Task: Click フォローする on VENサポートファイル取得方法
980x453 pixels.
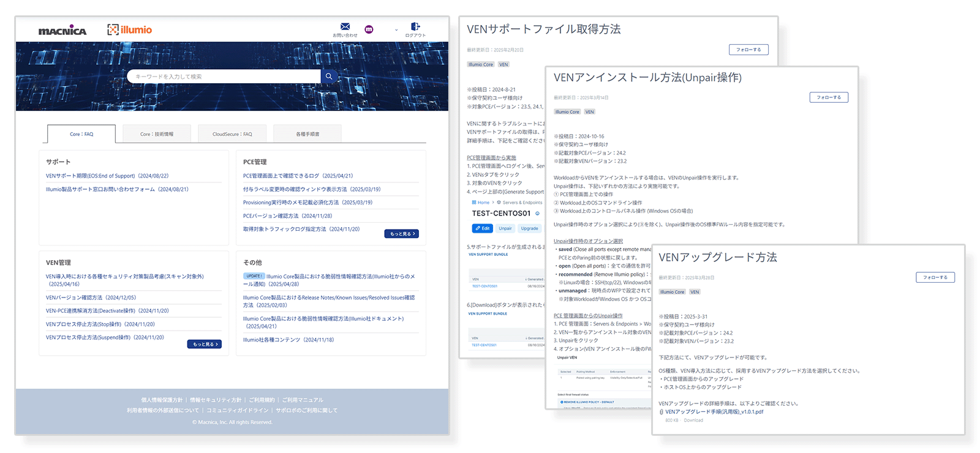Action: pyautogui.click(x=748, y=50)
